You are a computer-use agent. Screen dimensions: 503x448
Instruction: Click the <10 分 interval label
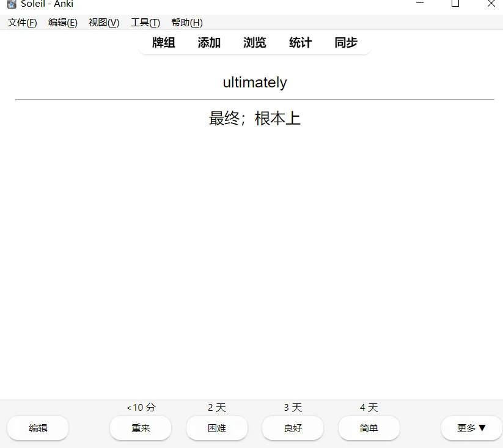coord(141,407)
